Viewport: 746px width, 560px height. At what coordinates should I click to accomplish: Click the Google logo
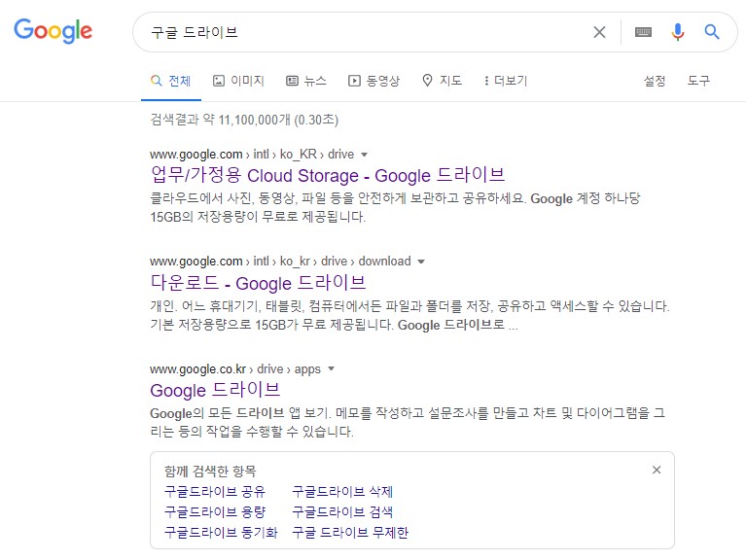[x=53, y=30]
